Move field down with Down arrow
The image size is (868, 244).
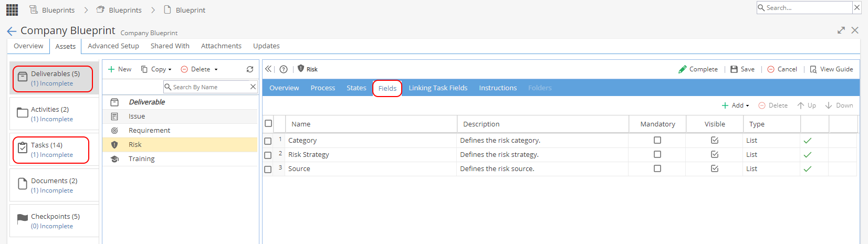(839, 105)
